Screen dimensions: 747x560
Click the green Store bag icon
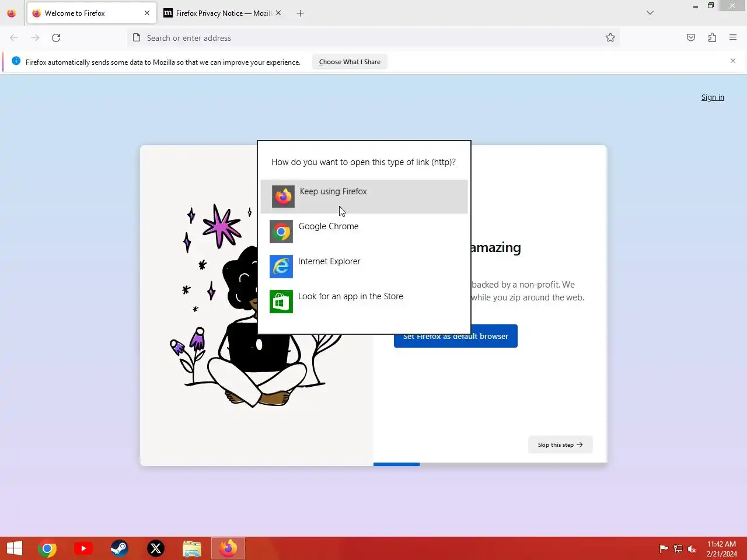pos(281,302)
